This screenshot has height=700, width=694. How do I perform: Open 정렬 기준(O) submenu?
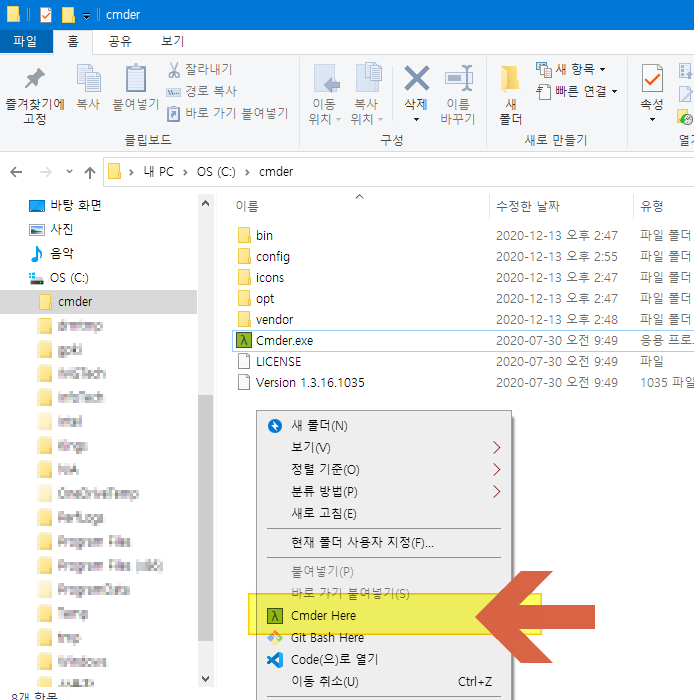click(x=384, y=470)
